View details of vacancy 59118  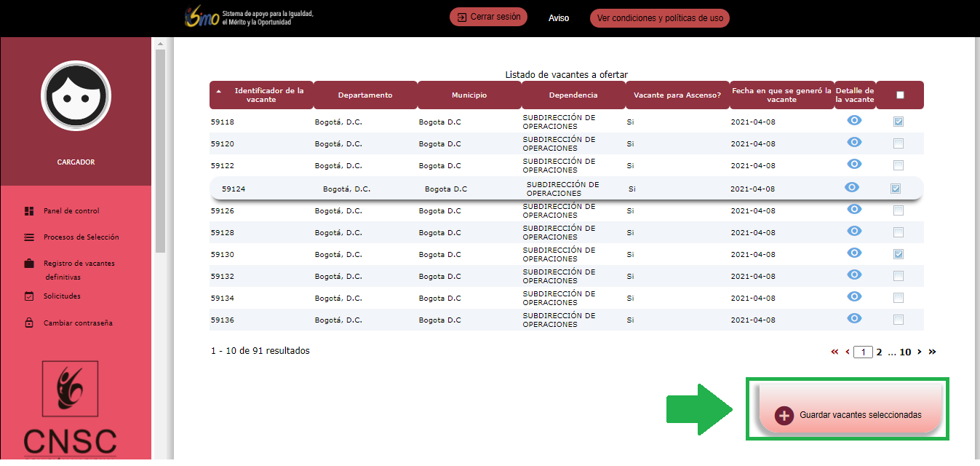[x=854, y=121]
